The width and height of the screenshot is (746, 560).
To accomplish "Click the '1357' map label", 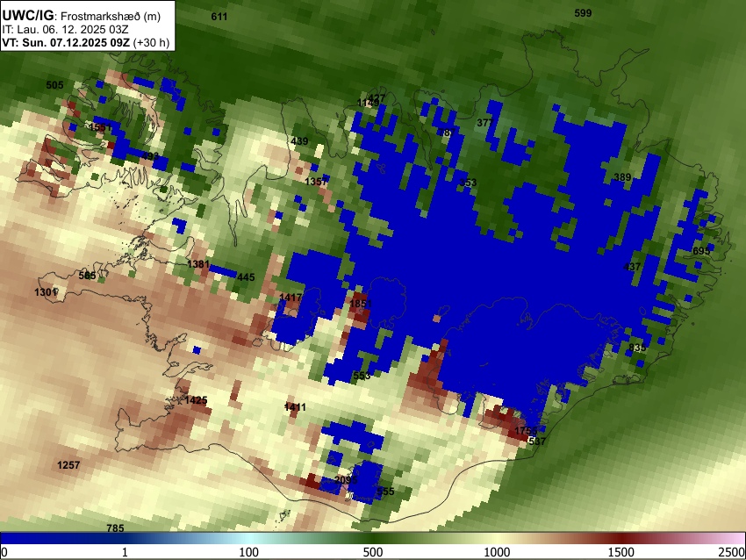I will coord(316,182).
